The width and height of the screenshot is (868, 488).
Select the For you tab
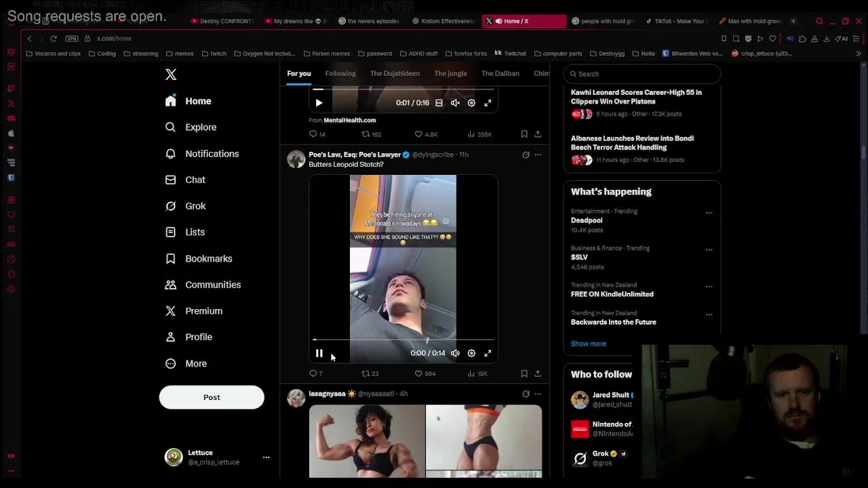tap(298, 73)
